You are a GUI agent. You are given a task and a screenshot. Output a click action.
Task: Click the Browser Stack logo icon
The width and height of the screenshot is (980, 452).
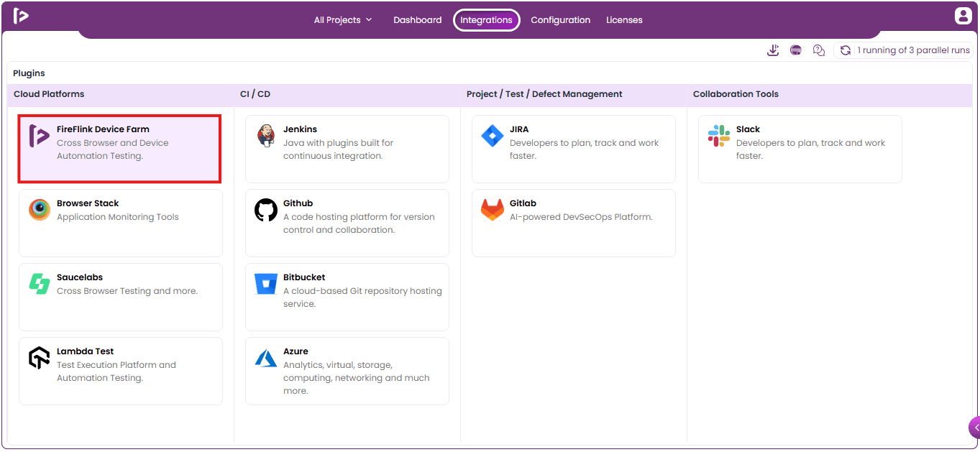click(40, 210)
